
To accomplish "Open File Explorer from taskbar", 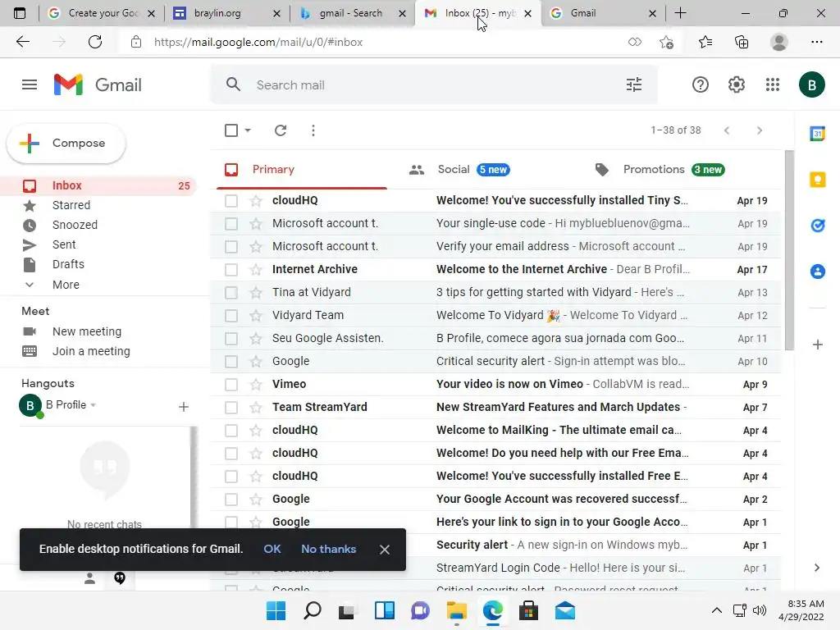I will [456, 610].
